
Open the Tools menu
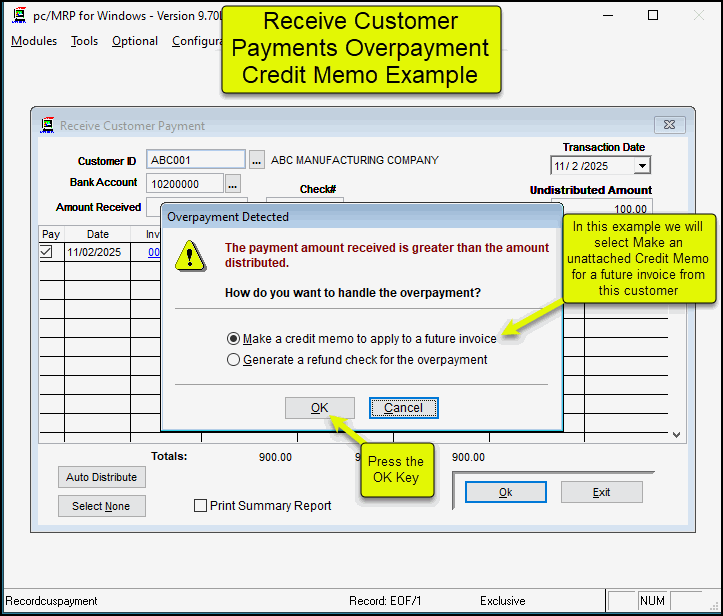pos(85,41)
